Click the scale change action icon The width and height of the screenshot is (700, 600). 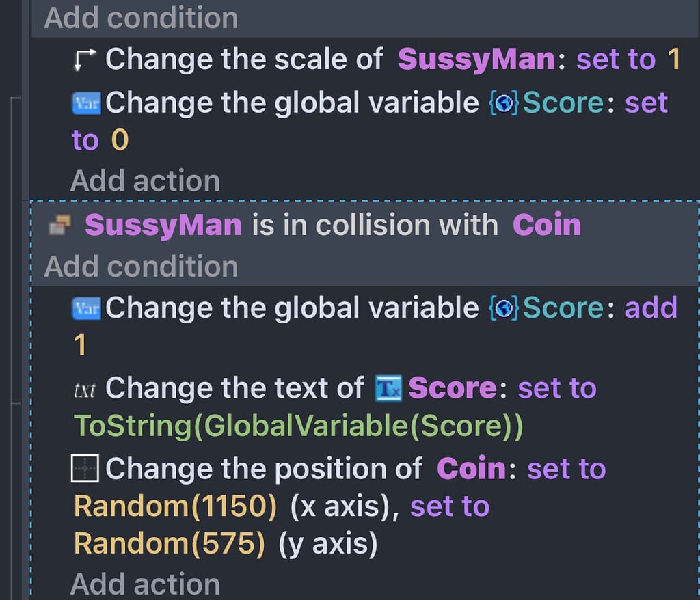point(84,59)
